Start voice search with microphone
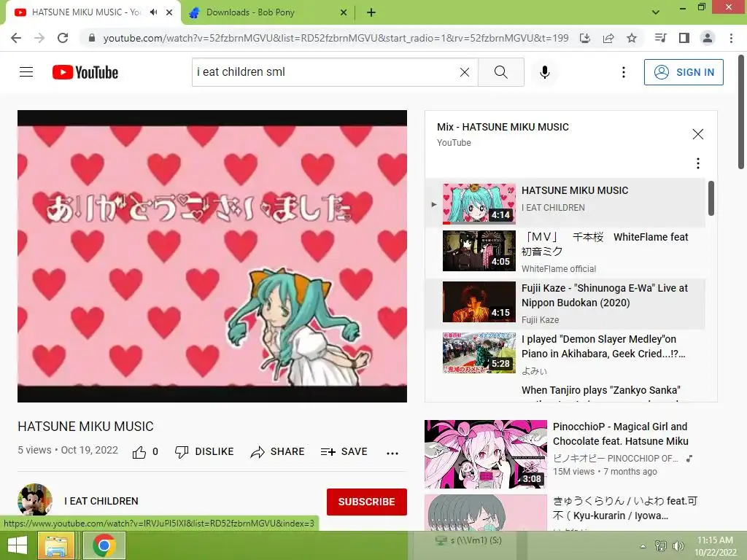Viewport: 747px width, 560px height. (544, 72)
